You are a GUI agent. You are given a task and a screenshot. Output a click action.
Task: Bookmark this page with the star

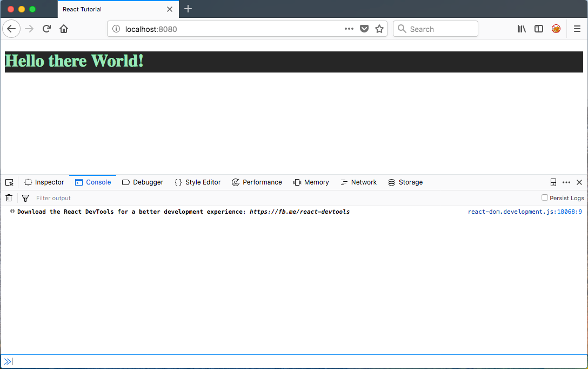click(x=379, y=29)
